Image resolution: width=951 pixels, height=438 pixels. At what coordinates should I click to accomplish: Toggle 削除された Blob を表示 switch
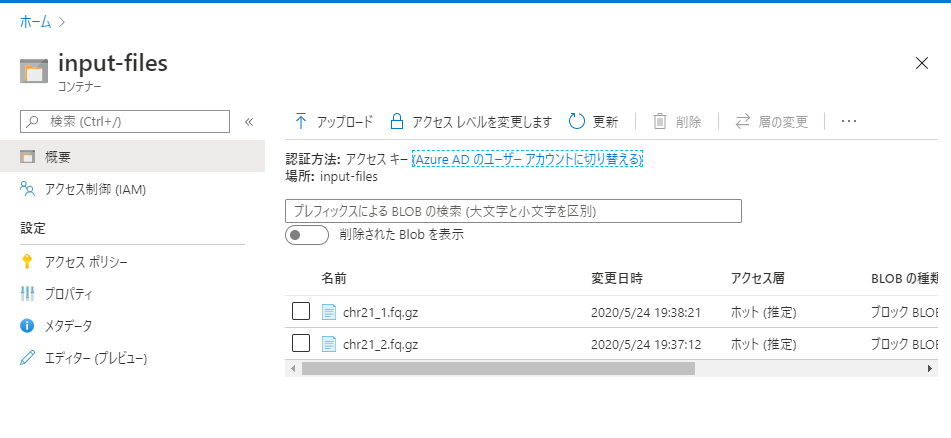click(x=307, y=235)
